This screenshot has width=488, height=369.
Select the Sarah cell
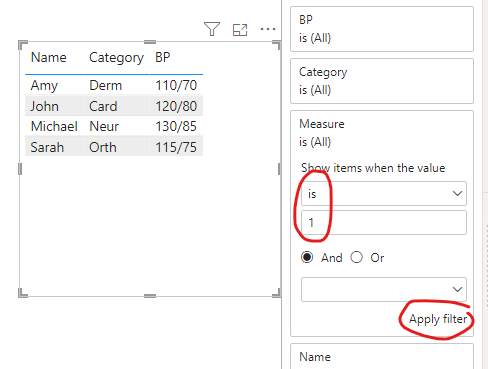[47, 147]
